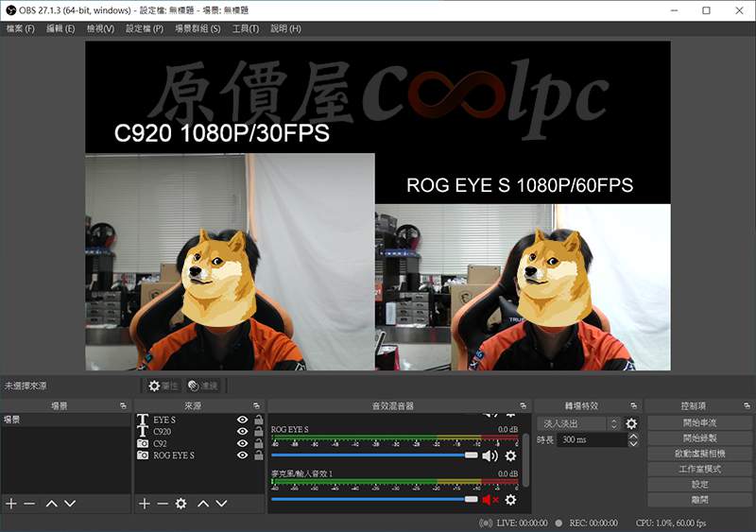Mute the ROG EYE S audio channel
Image resolution: width=756 pixels, height=532 pixels.
(490, 455)
